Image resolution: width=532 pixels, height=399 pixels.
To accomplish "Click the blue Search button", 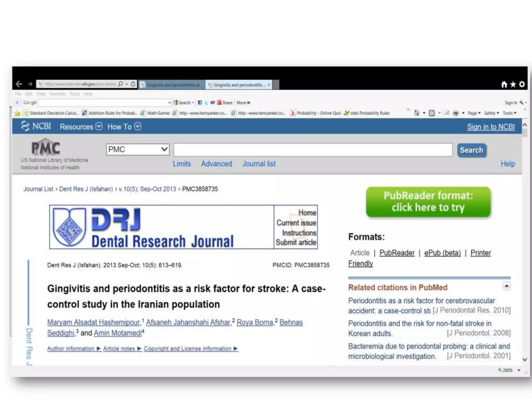I will click(x=471, y=150).
